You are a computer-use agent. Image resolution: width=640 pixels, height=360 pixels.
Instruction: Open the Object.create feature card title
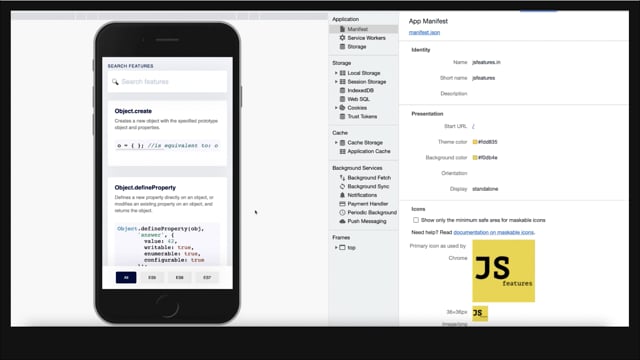click(133, 111)
